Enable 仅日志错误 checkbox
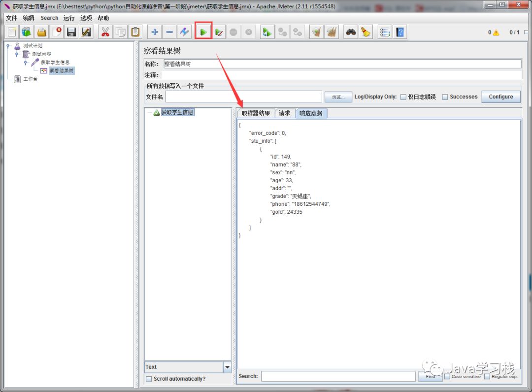The height and width of the screenshot is (392, 532). (403, 97)
